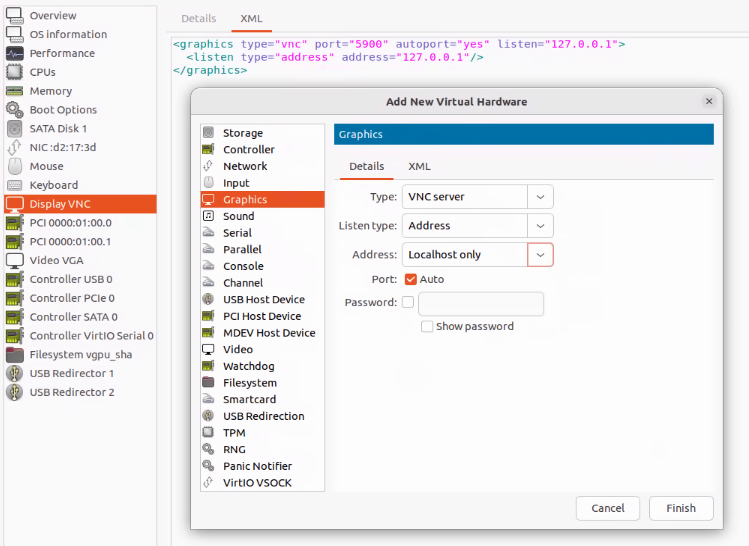Toggle the Show password checkbox
749x546 pixels.
point(427,326)
